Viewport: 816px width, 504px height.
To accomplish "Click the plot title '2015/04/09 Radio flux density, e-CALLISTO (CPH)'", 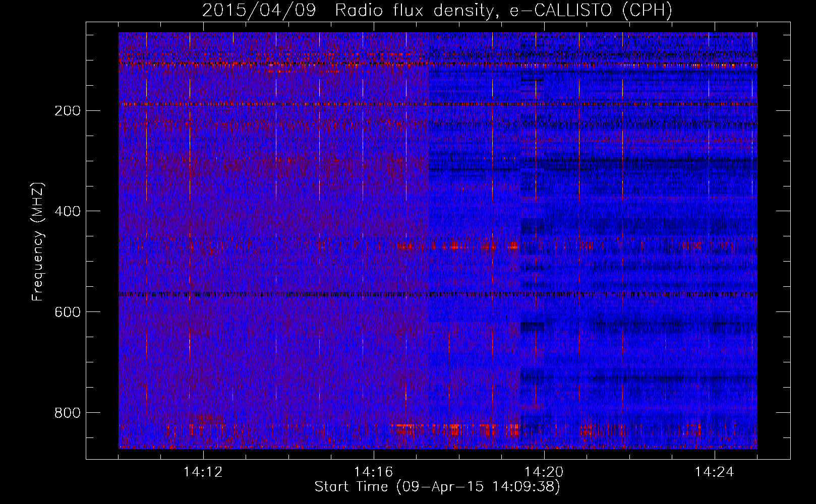I will click(437, 10).
